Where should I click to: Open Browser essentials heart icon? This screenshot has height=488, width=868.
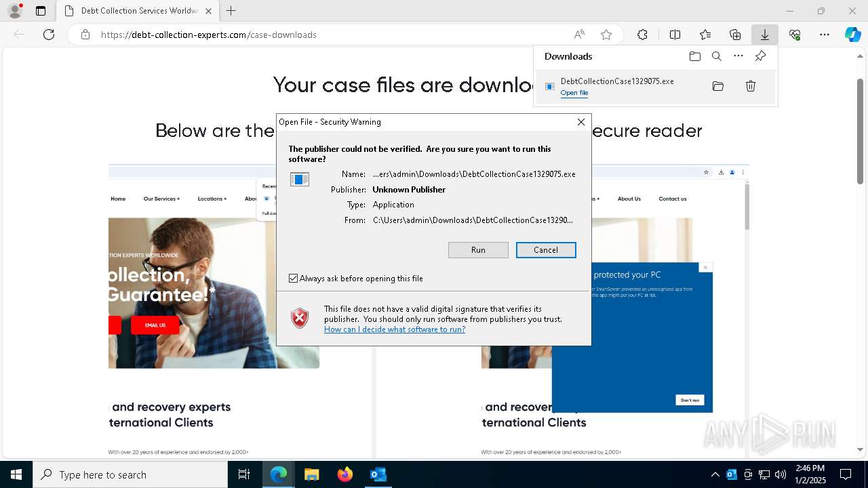[795, 35]
